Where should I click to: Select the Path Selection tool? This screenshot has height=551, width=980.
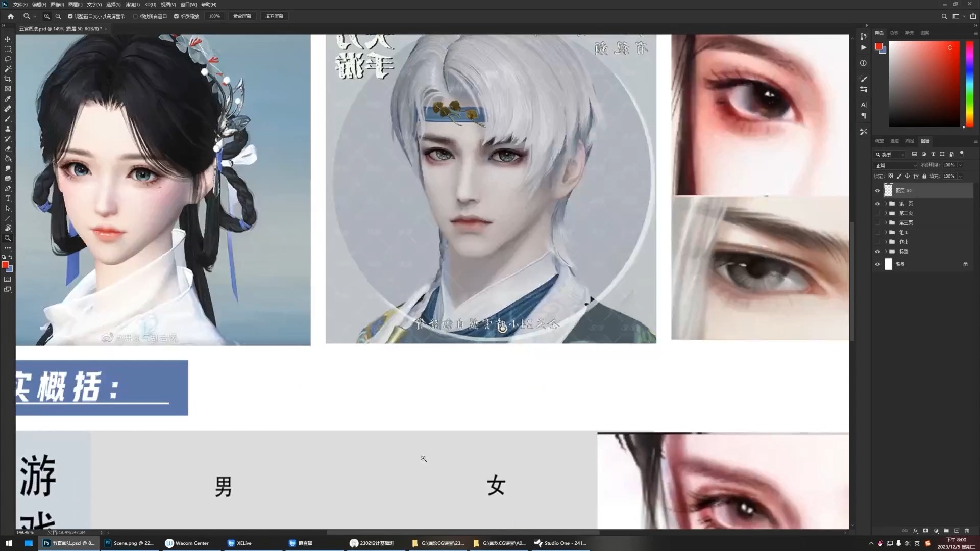8,208
